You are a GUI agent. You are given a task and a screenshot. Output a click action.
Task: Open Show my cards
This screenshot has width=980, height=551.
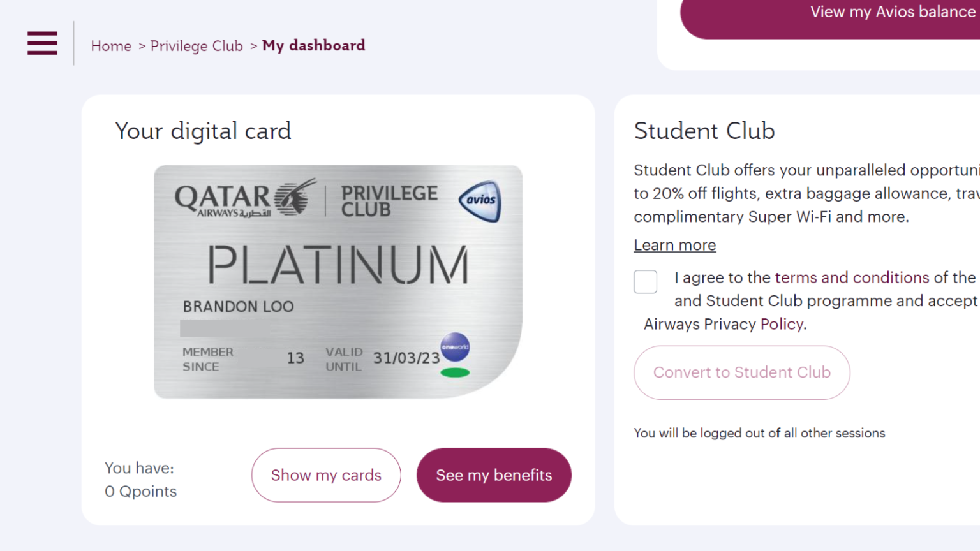[326, 474]
